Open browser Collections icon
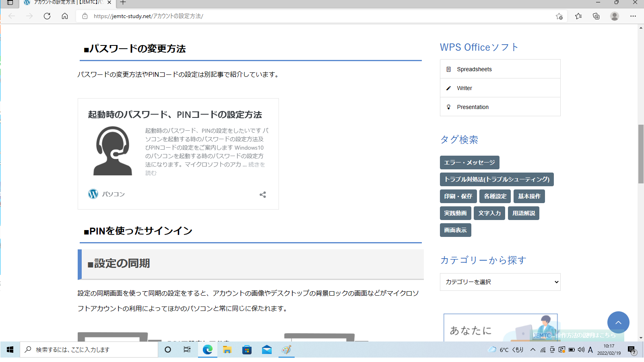The width and height of the screenshot is (644, 362). (596, 16)
